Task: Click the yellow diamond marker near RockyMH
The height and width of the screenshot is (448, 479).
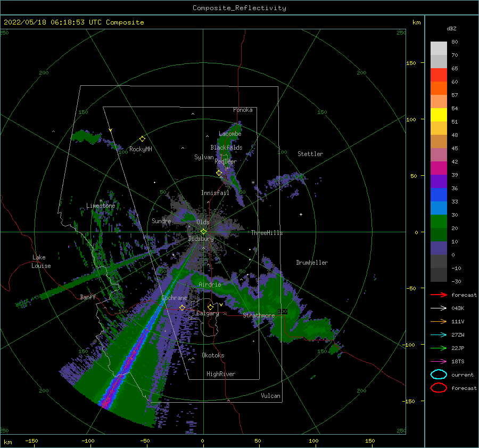Action: point(142,139)
